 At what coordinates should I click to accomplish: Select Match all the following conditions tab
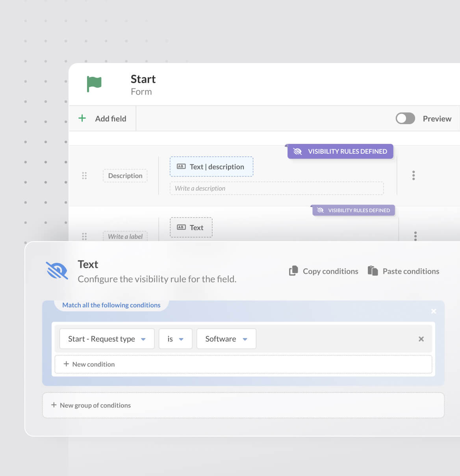pyautogui.click(x=111, y=305)
